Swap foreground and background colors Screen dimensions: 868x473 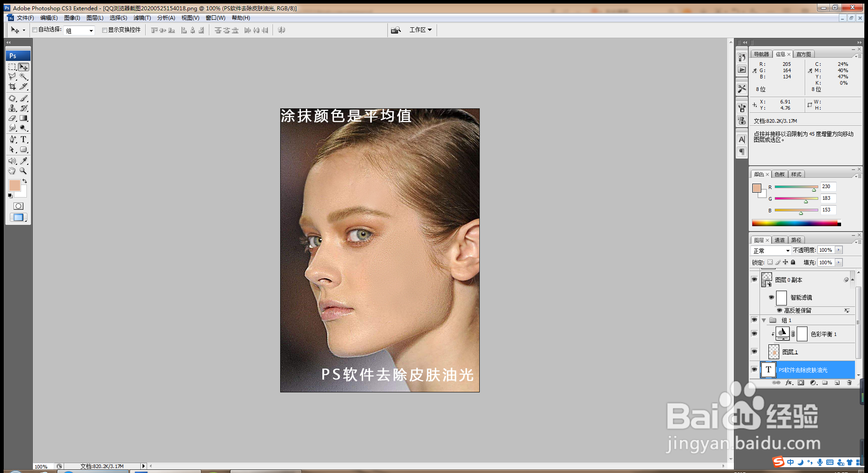[x=25, y=181]
